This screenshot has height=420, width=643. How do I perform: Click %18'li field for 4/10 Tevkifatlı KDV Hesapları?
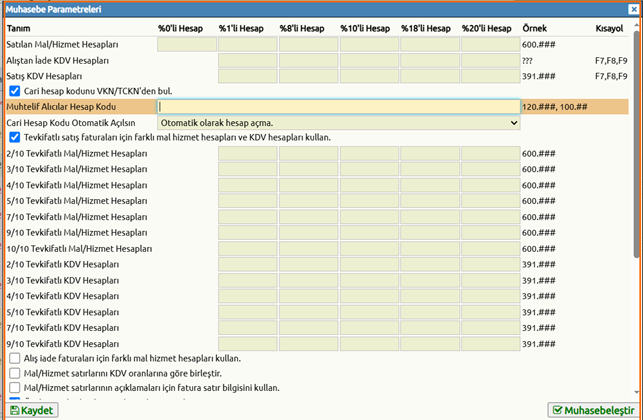point(430,296)
